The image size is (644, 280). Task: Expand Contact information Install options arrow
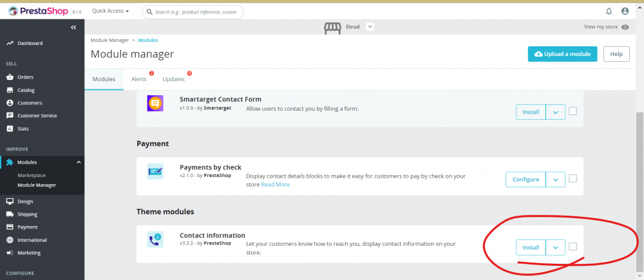click(x=556, y=248)
